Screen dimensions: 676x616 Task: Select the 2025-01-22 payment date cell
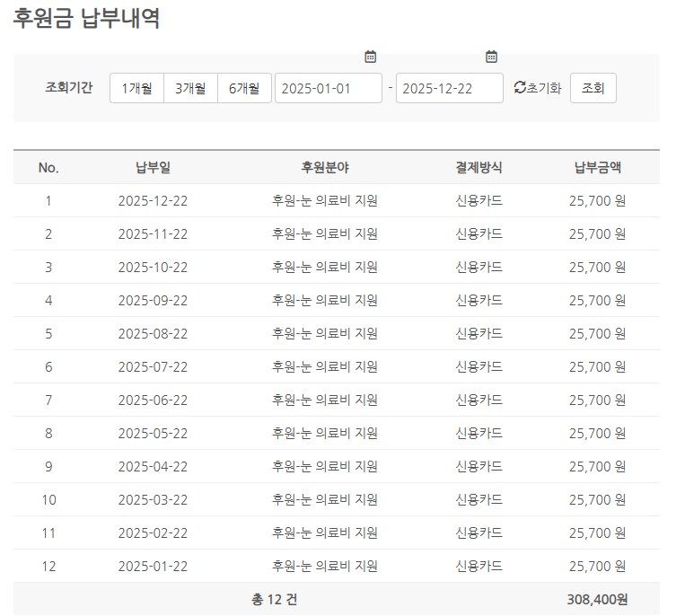point(153,567)
